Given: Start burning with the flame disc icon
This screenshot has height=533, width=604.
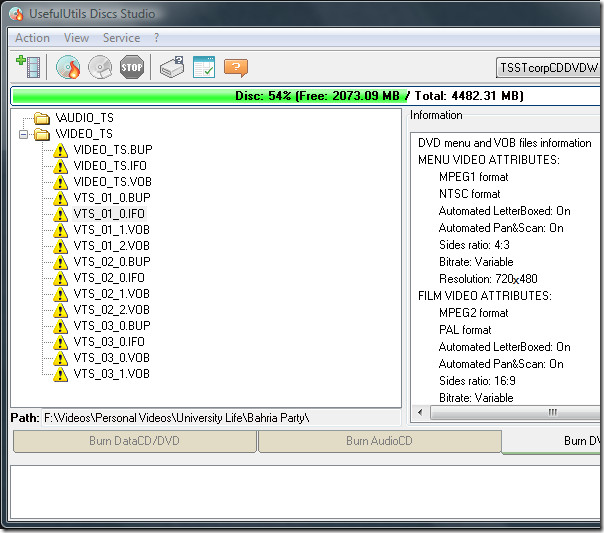Looking at the screenshot, I should (68, 67).
